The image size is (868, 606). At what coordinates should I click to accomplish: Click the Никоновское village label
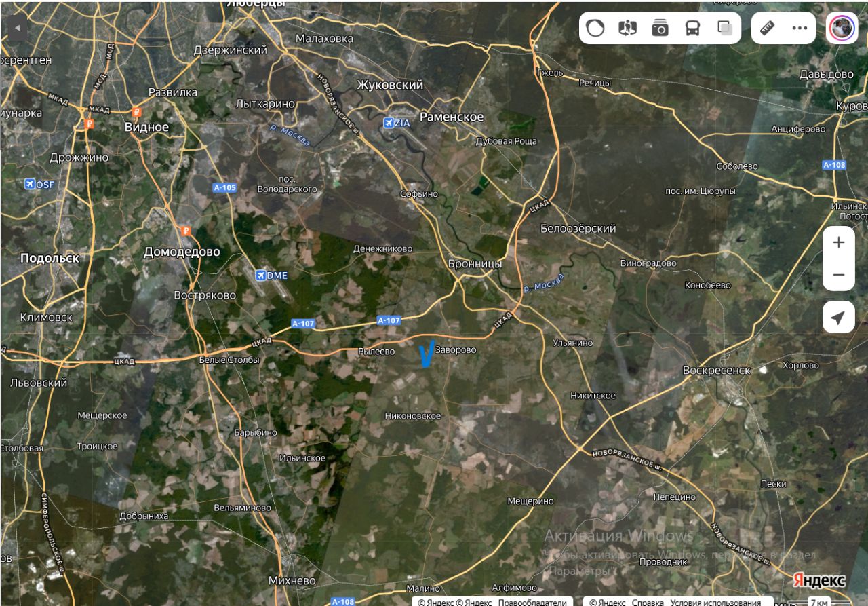(412, 415)
